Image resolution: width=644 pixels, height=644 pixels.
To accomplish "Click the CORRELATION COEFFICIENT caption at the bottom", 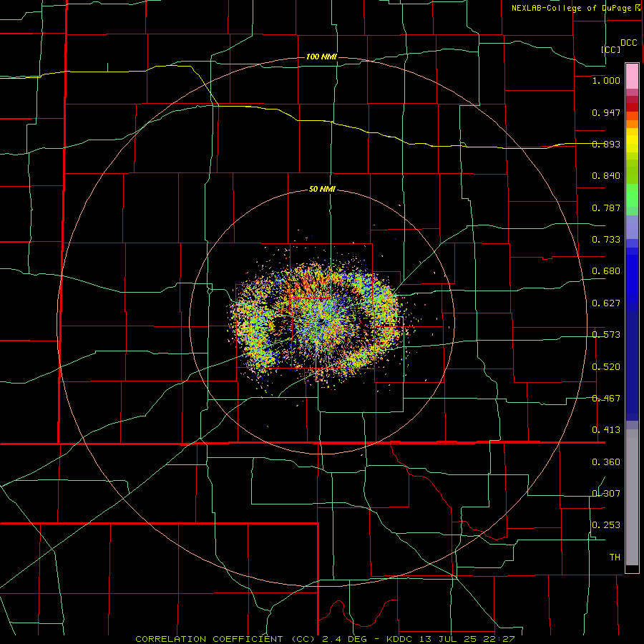I will tap(325, 639).
